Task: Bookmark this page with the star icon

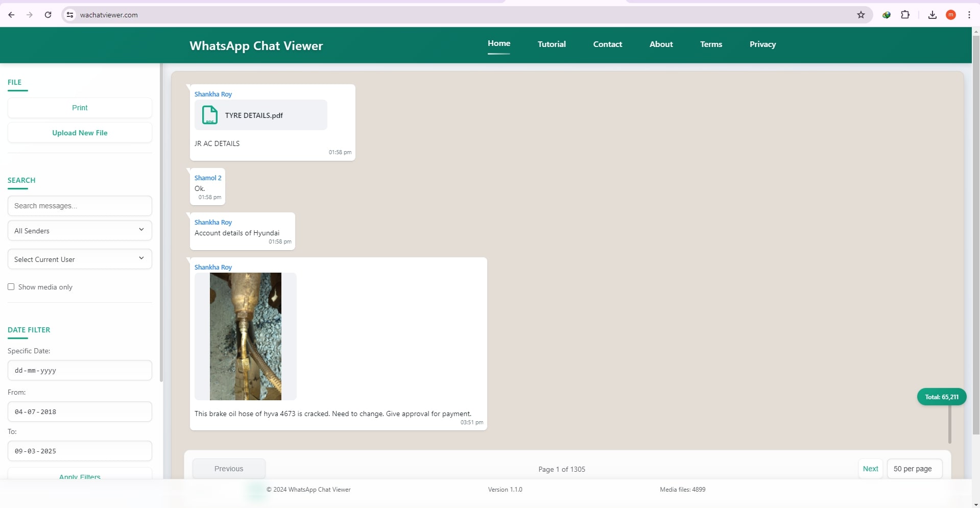Action: pos(861,15)
